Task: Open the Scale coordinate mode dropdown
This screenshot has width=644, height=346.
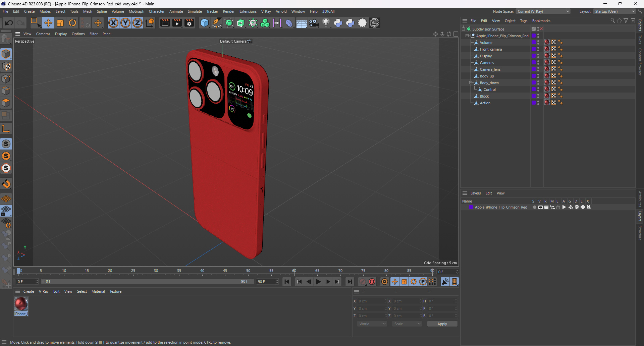Action: click(x=407, y=324)
